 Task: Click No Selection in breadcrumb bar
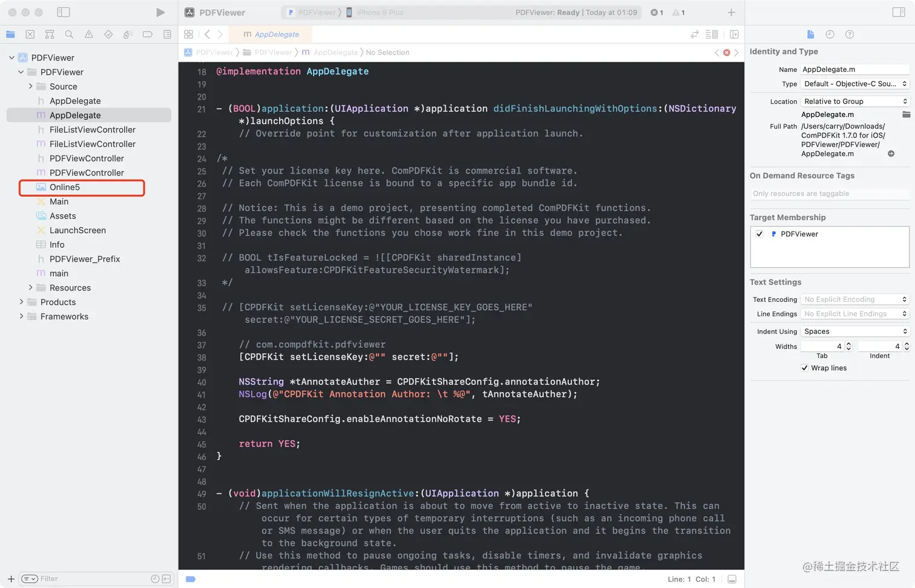(x=387, y=53)
